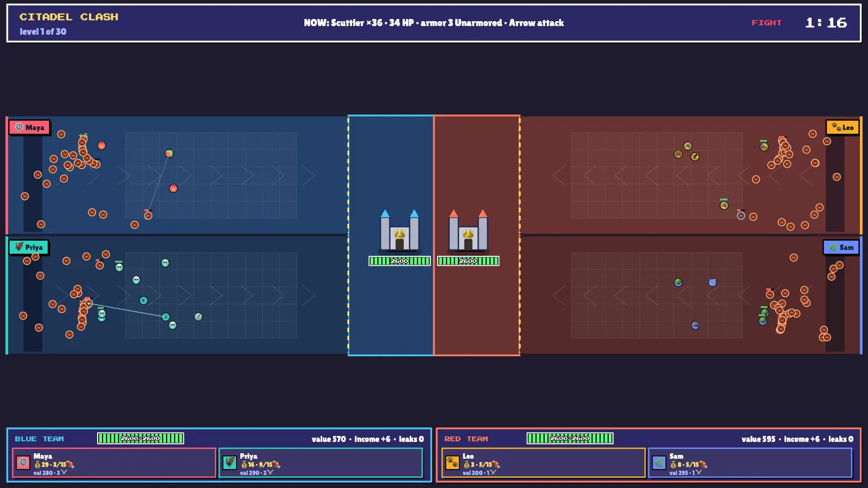Click the Leo lane label
This screenshot has width=868, height=488.
point(843,127)
